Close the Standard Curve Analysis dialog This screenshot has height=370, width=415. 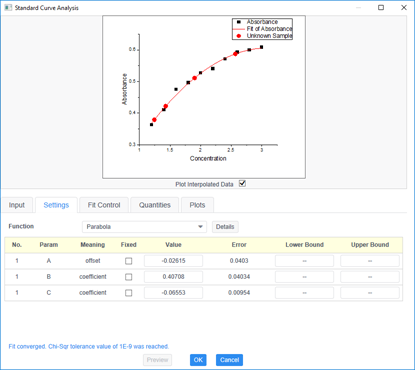[404, 7]
